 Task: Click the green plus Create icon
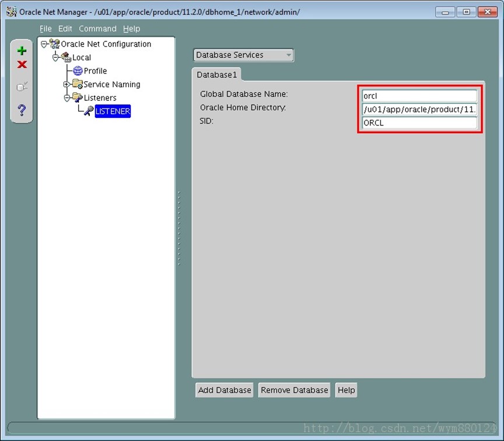click(22, 51)
